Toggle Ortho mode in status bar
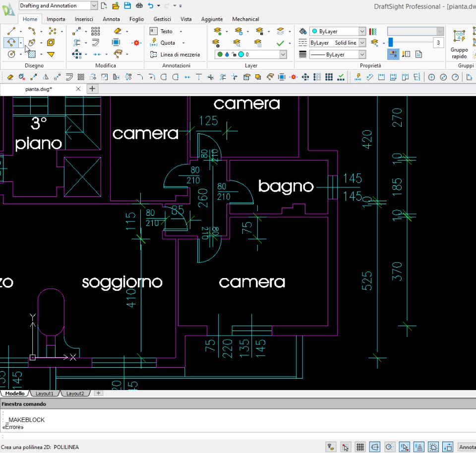This screenshot has width=476, height=453. pos(374,447)
